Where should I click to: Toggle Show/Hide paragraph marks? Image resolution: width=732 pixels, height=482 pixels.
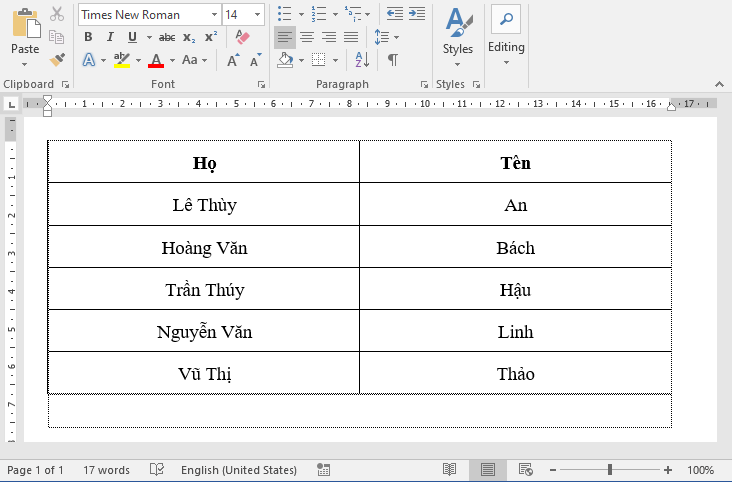coord(393,60)
